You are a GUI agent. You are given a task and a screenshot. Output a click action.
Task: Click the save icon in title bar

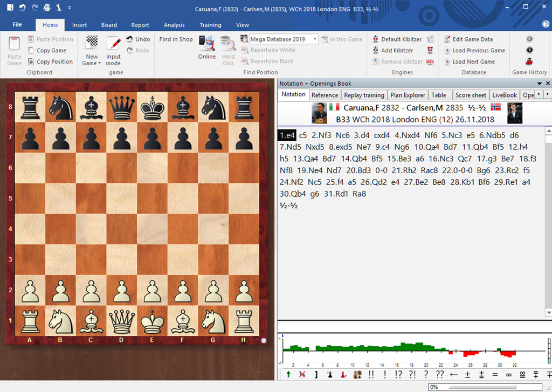[x=10, y=8]
